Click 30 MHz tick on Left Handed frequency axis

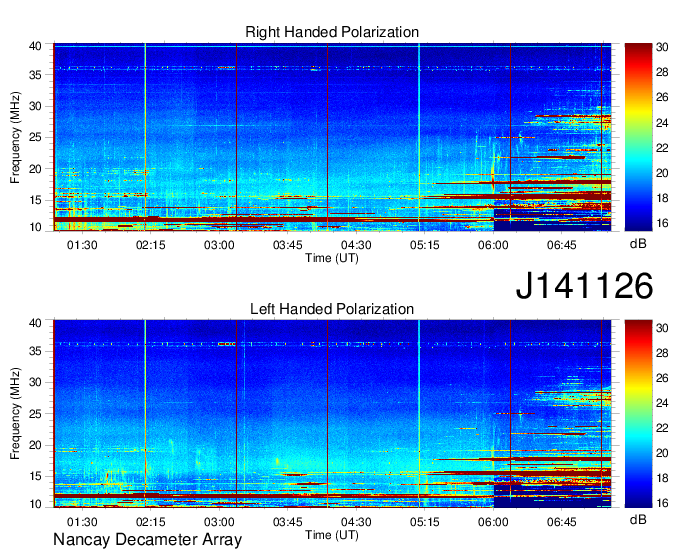point(35,382)
